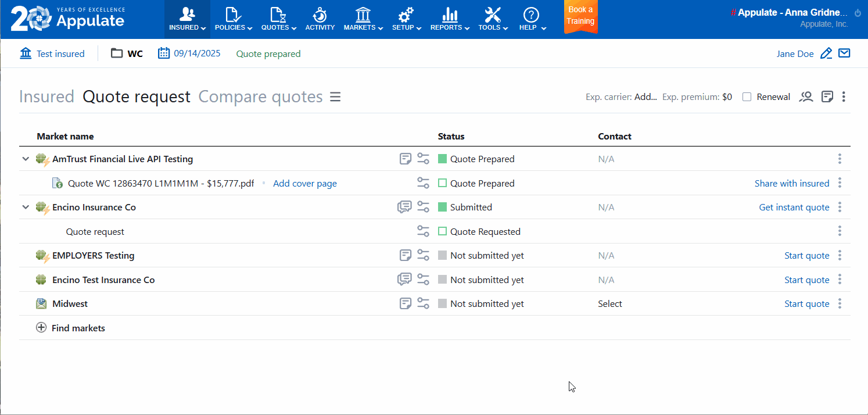Viewport: 868px width, 415px height.
Task: Click the calendar icon next to 09/14/2025
Action: pyautogui.click(x=163, y=53)
